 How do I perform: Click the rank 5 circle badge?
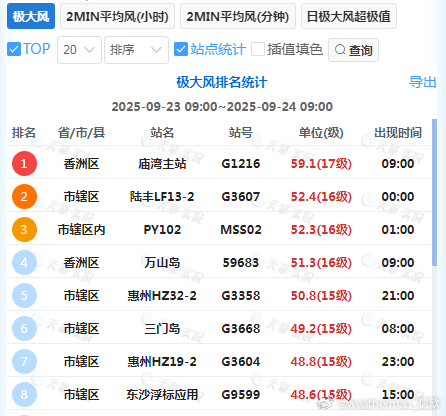[x=24, y=295]
